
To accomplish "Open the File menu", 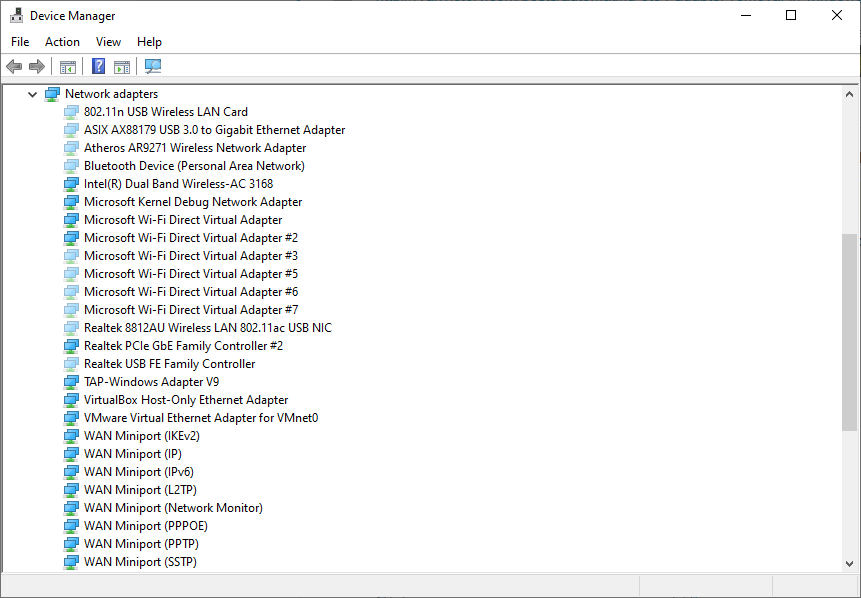I will coord(20,42).
